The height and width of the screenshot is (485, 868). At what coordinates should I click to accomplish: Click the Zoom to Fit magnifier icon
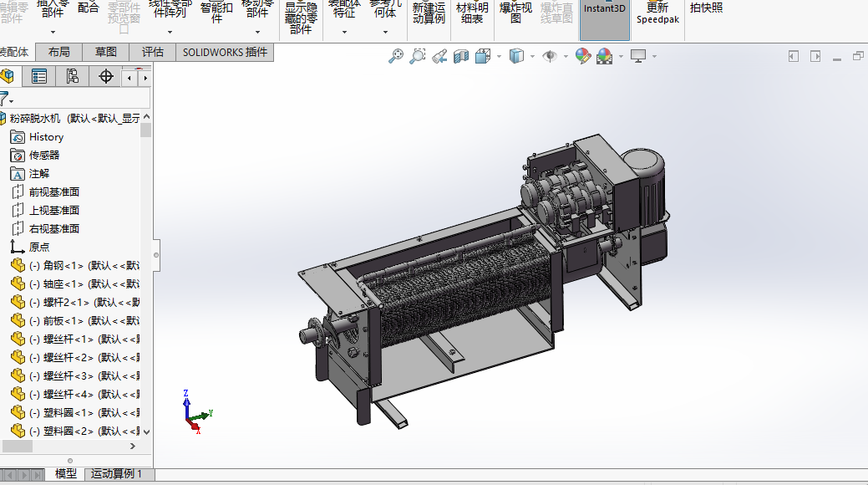(396, 56)
